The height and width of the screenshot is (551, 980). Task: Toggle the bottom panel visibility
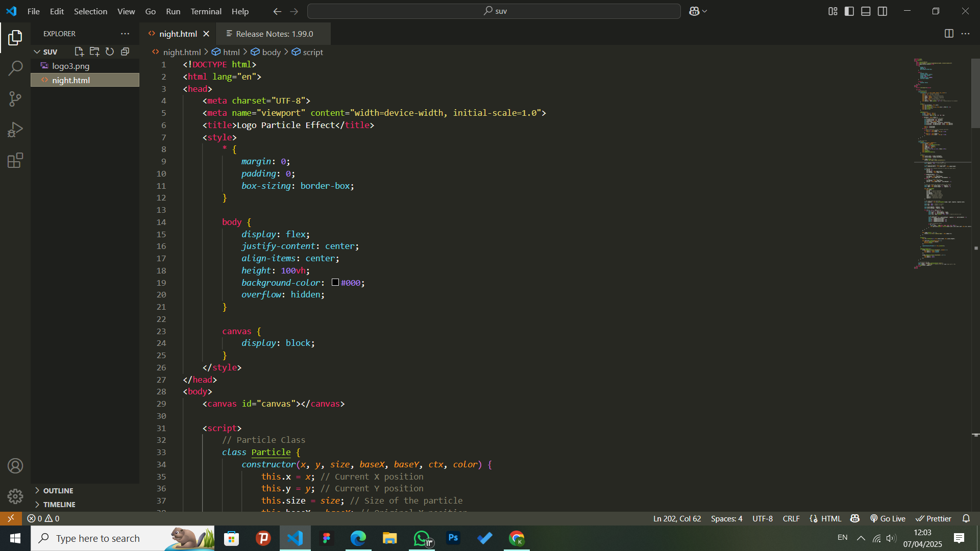tap(866, 11)
